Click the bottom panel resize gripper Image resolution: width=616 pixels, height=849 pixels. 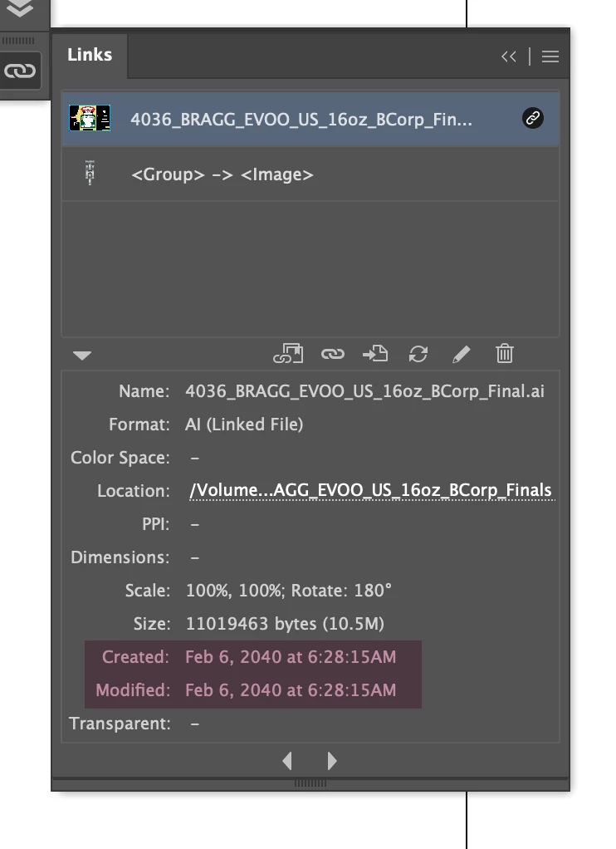[310, 783]
